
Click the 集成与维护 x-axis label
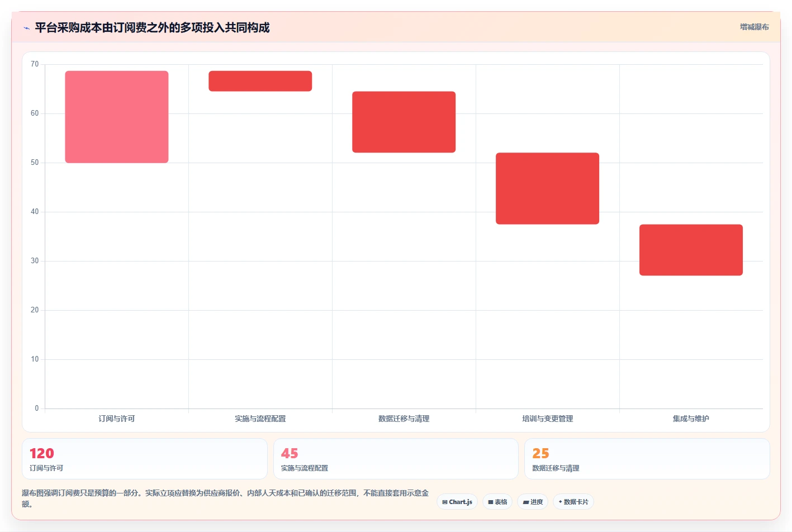(x=691, y=419)
